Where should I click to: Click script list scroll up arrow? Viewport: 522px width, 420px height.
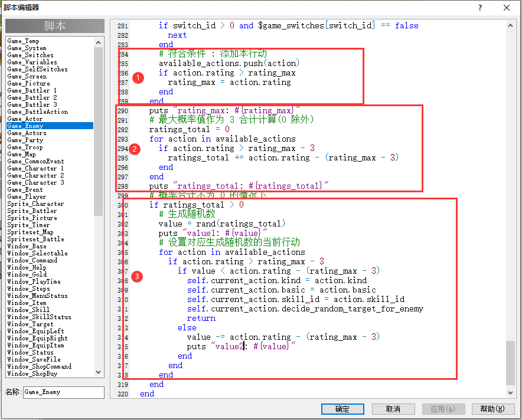click(98, 42)
